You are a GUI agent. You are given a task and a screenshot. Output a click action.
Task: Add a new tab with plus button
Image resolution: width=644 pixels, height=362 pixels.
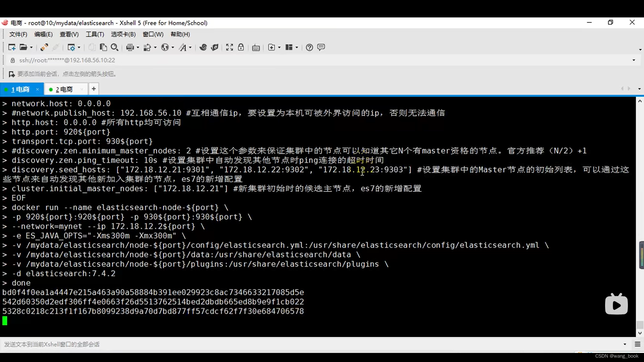click(x=94, y=89)
